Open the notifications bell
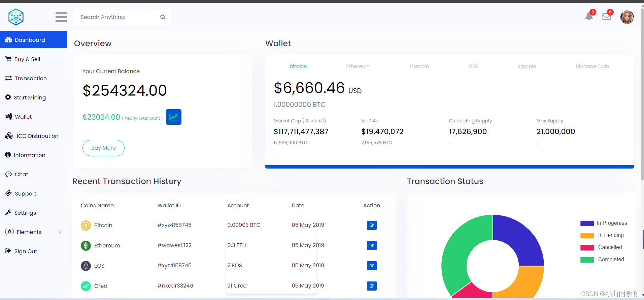644x300 pixels. click(589, 16)
